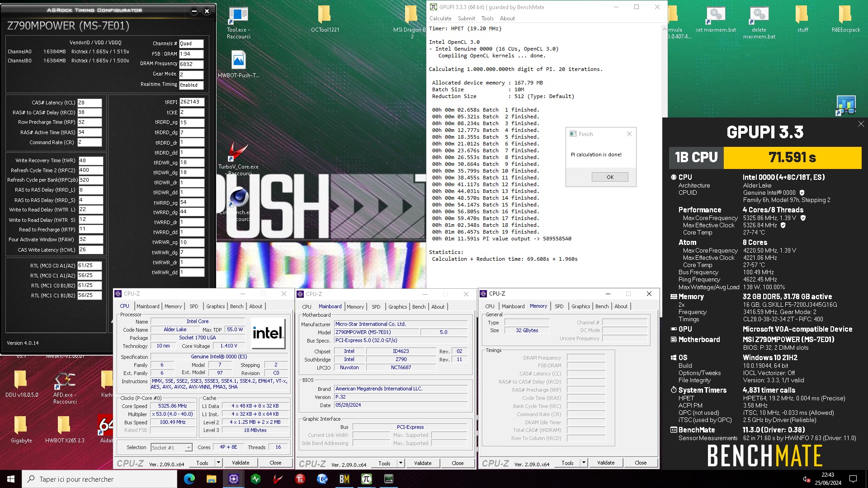Viewport: 868px width, 488px height.
Task: Open the OCTool1221 folder on desktop
Action: (x=325, y=19)
